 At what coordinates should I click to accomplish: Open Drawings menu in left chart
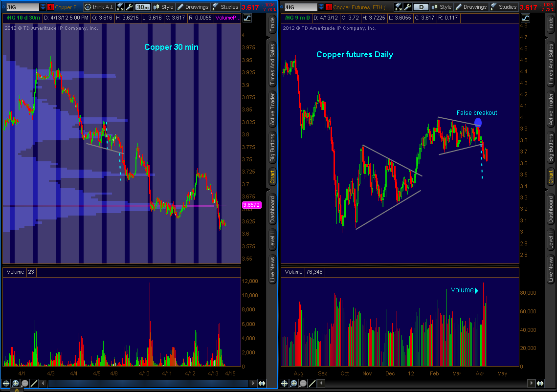pos(193,7)
